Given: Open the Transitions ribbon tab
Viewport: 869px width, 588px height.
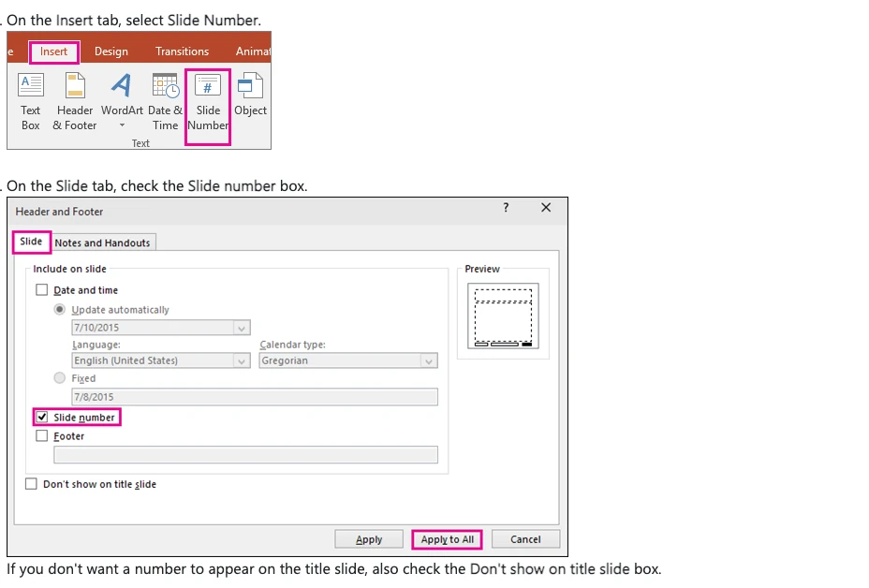Looking at the screenshot, I should [182, 51].
